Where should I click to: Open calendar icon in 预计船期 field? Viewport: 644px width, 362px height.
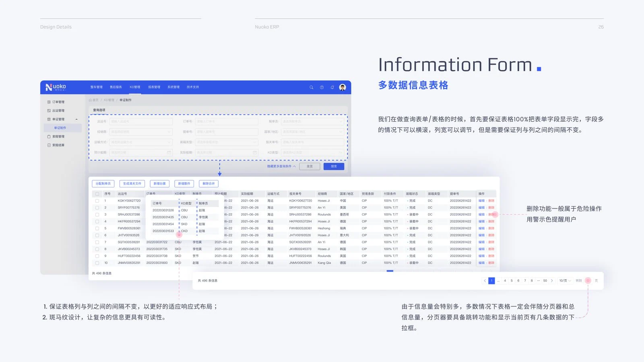tap(169, 152)
